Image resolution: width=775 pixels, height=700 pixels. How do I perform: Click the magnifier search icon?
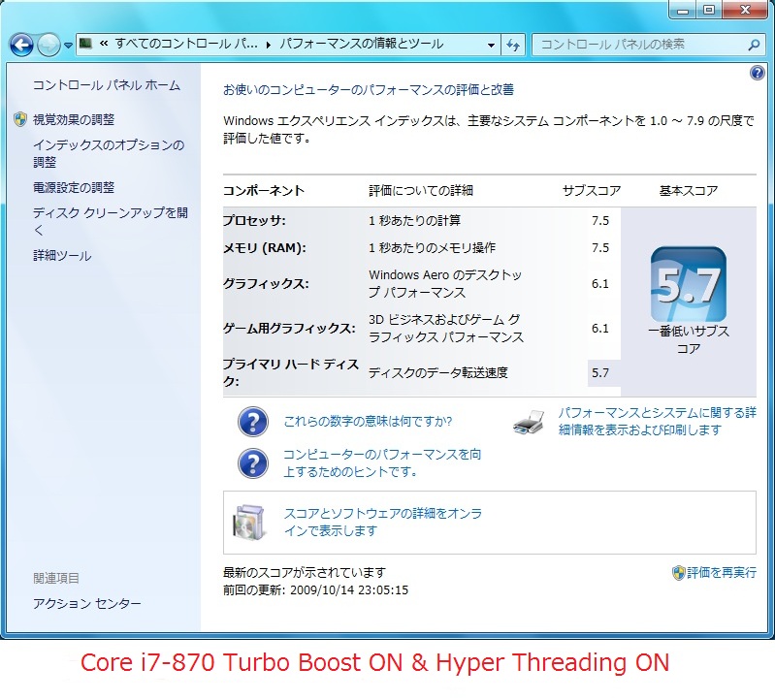[x=754, y=45]
